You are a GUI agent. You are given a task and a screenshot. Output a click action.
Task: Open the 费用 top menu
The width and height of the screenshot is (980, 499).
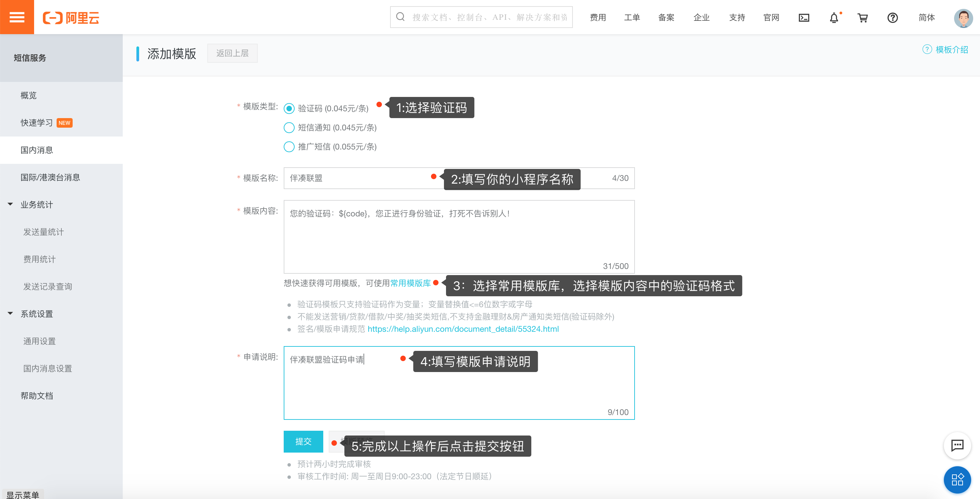(598, 17)
